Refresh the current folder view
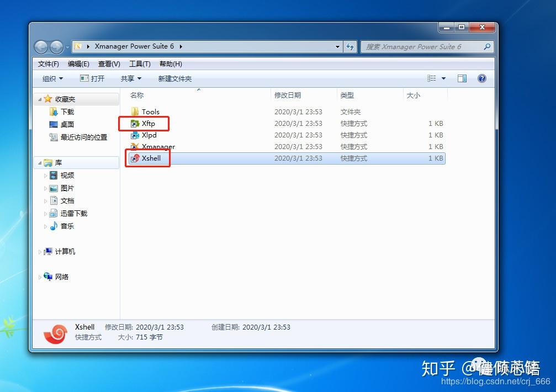 pos(350,46)
